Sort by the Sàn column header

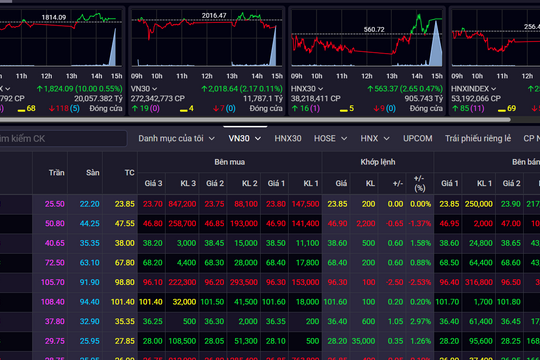point(93,173)
